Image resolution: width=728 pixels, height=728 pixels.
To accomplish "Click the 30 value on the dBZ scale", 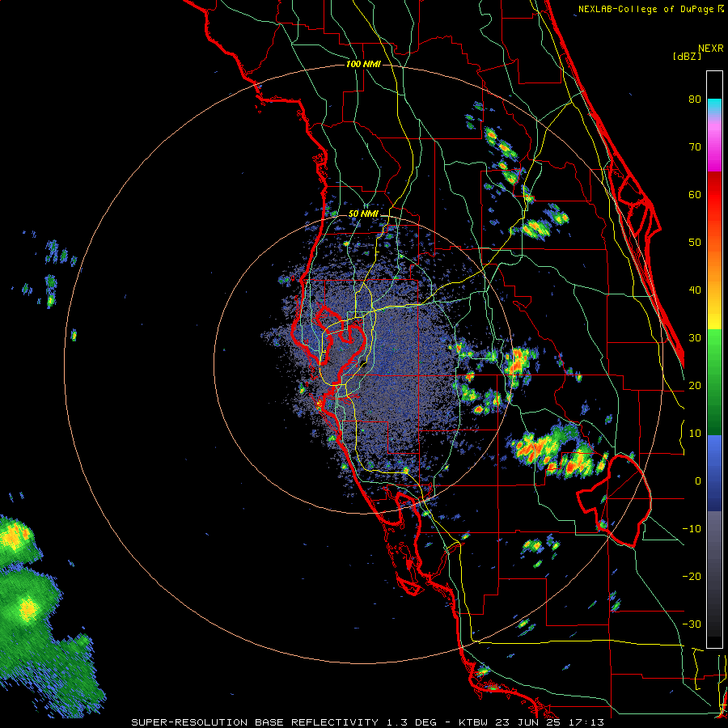I will click(x=695, y=337).
